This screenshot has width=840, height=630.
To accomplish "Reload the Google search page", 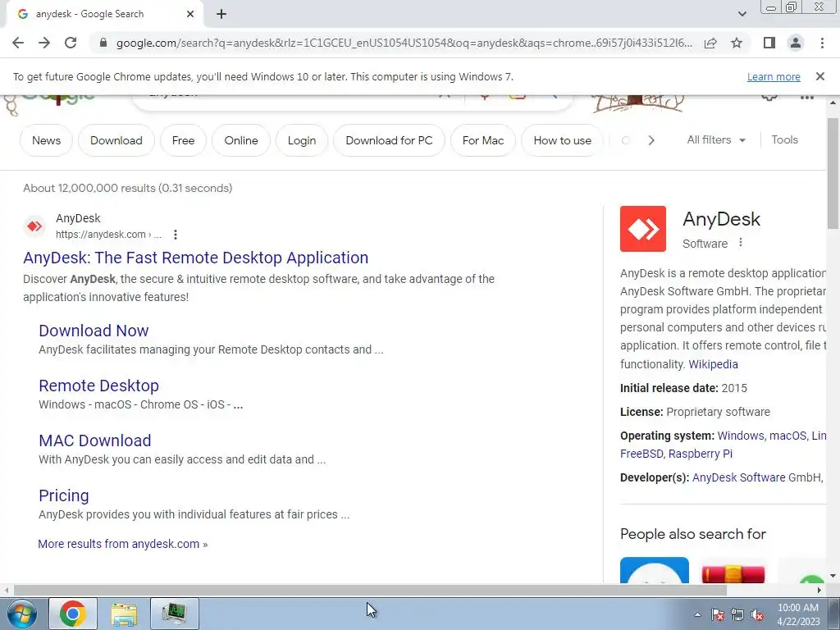I will click(71, 43).
